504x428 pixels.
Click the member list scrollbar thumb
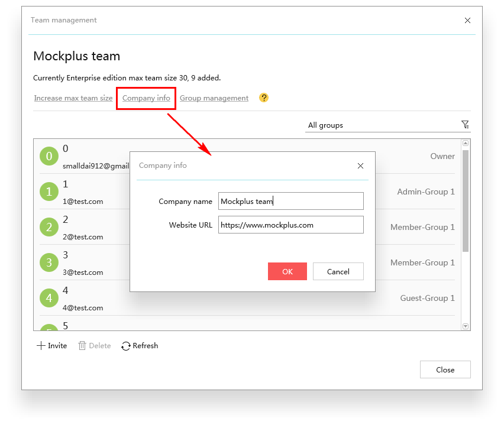pos(466,201)
